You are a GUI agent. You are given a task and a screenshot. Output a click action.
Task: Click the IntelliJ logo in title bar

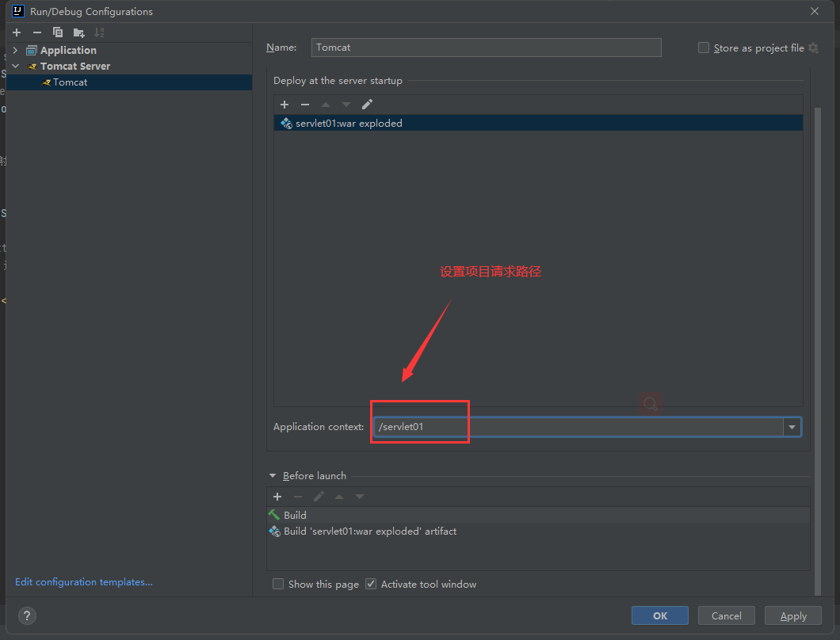pos(17,11)
